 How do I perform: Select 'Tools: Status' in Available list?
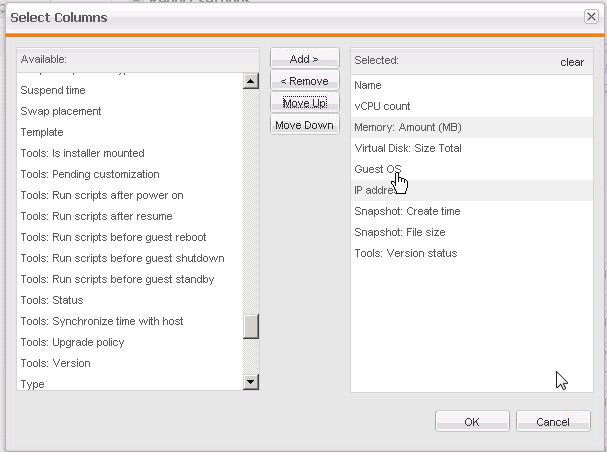[52, 300]
